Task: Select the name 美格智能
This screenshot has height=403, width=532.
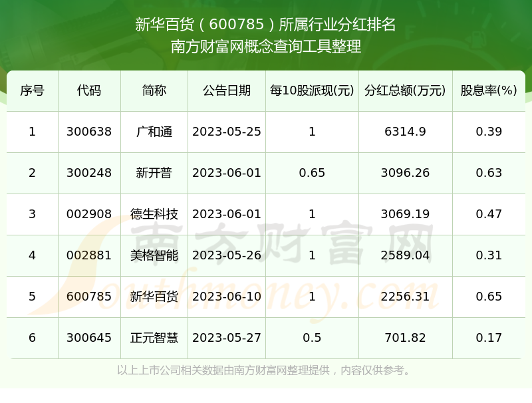Action: click(154, 255)
